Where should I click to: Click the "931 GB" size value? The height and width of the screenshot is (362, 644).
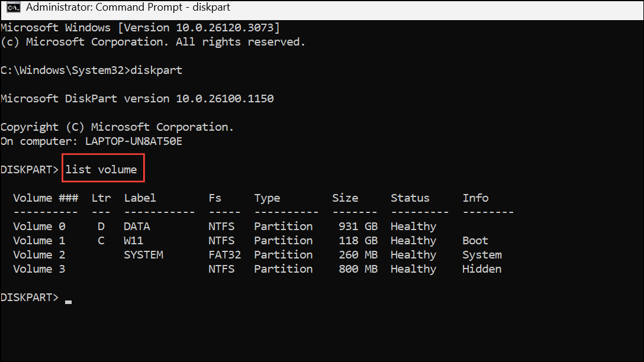click(358, 227)
